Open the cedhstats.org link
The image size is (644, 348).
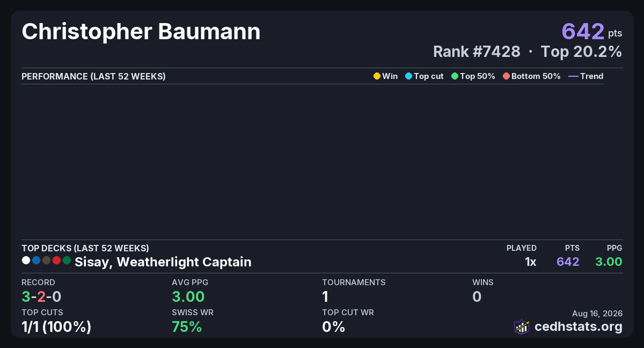pos(579,327)
